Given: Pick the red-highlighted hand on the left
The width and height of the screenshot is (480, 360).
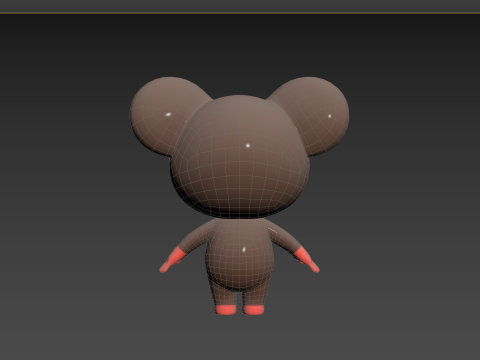Looking at the screenshot, I should point(172,260).
